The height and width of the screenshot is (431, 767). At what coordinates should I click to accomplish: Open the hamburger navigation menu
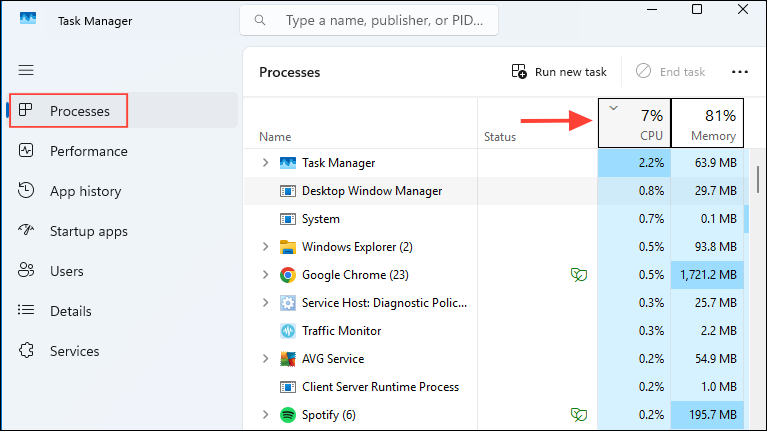coord(26,70)
